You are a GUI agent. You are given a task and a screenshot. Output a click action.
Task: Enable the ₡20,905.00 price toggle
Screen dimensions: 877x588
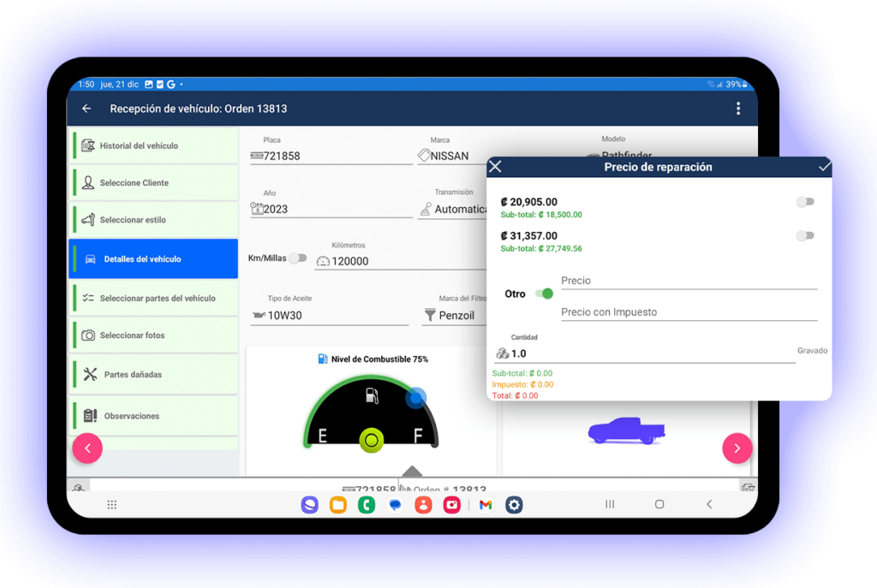[804, 201]
